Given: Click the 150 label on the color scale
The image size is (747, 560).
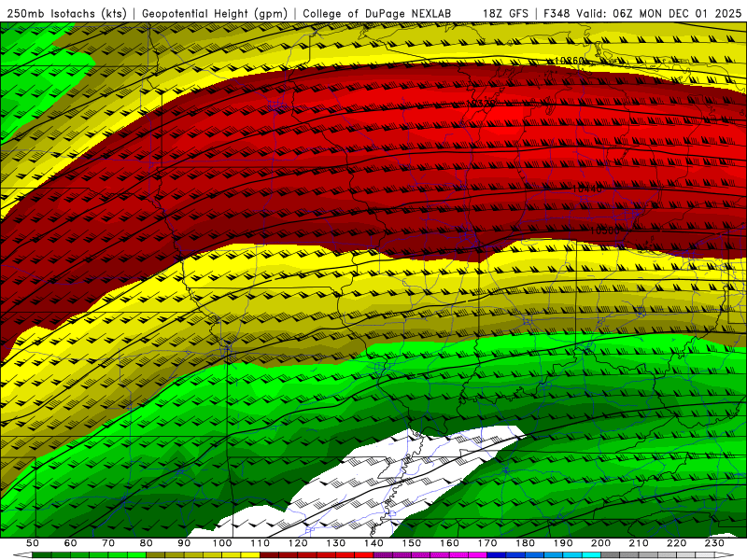Looking at the screenshot, I should 412,543.
